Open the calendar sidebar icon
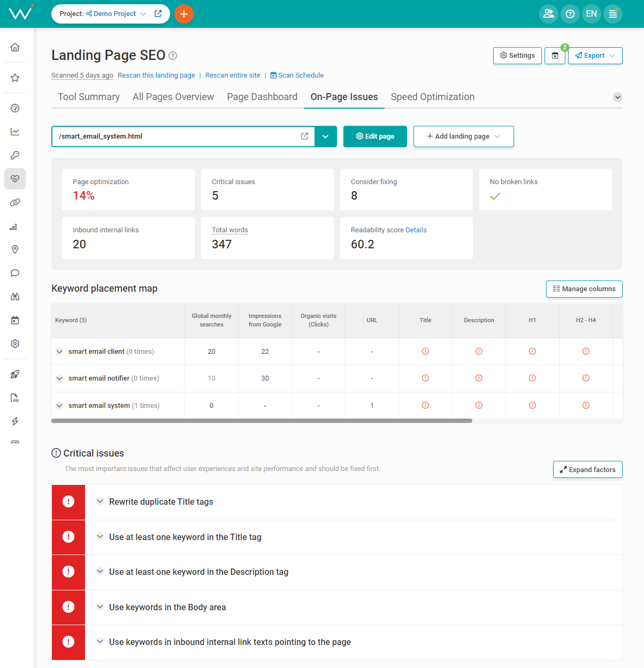Image resolution: width=644 pixels, height=668 pixels. pyautogui.click(x=15, y=320)
